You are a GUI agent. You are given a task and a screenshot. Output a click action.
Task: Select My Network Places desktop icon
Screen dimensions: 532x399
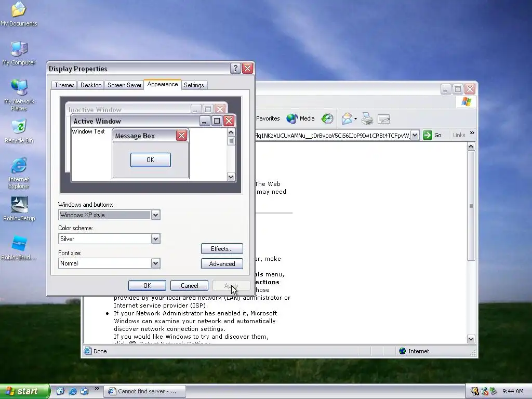coord(19,95)
